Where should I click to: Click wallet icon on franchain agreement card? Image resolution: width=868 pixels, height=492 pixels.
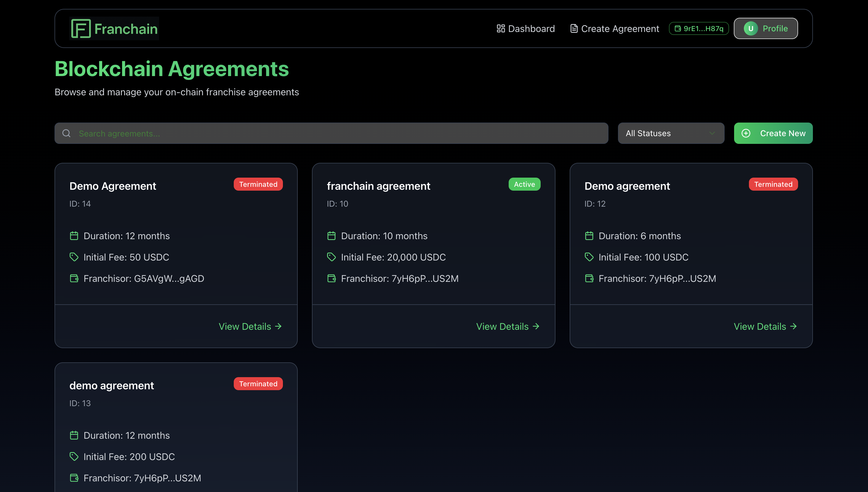click(331, 278)
